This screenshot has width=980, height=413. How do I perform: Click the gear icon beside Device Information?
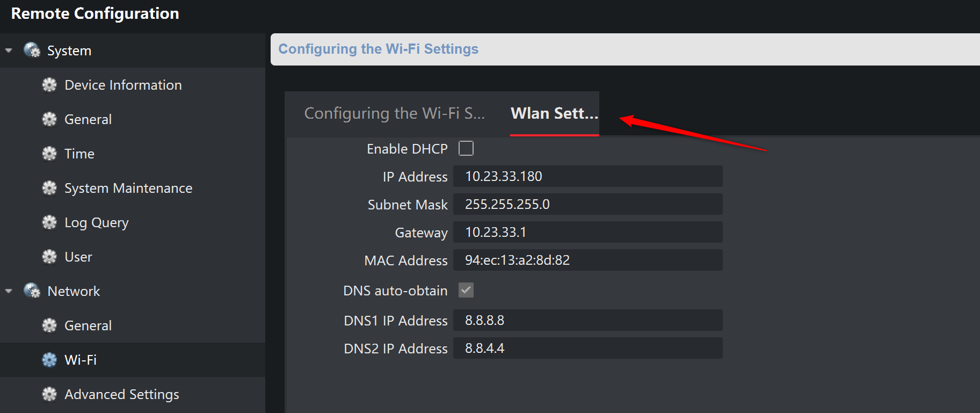(49, 85)
